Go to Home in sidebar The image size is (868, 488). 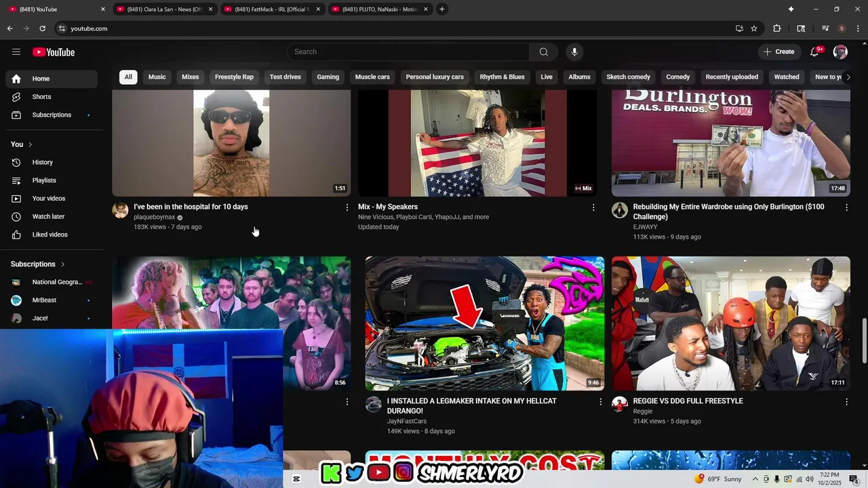(x=52, y=79)
